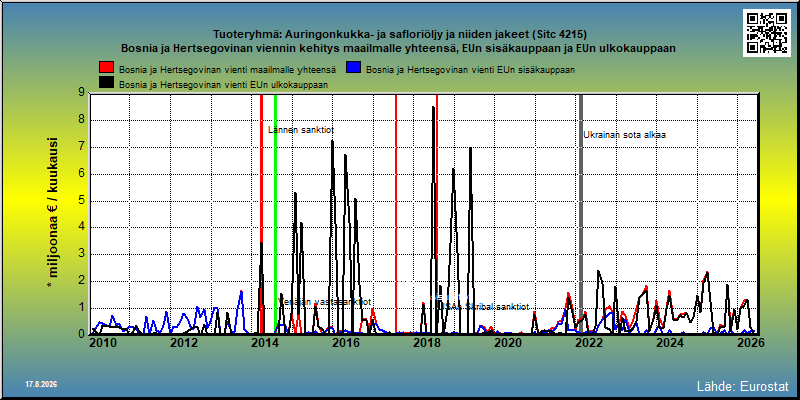
Task: Click the QR code image
Action: pos(766,33)
